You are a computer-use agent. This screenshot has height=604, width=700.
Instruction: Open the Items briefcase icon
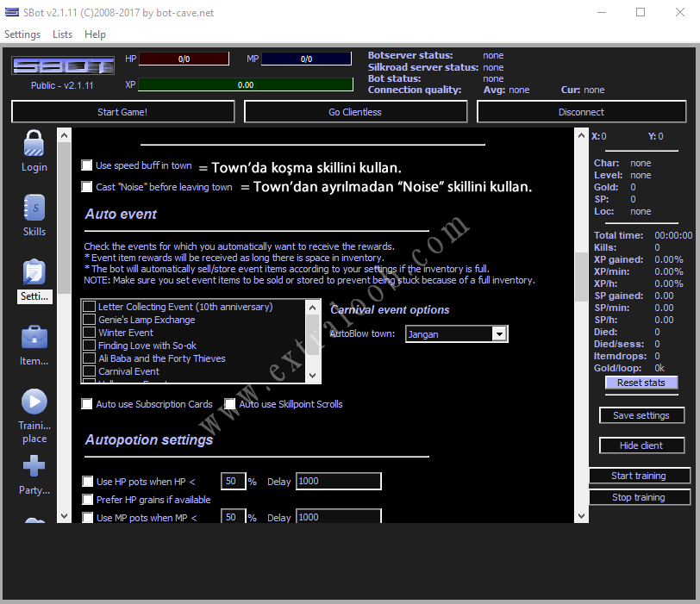tap(34, 337)
